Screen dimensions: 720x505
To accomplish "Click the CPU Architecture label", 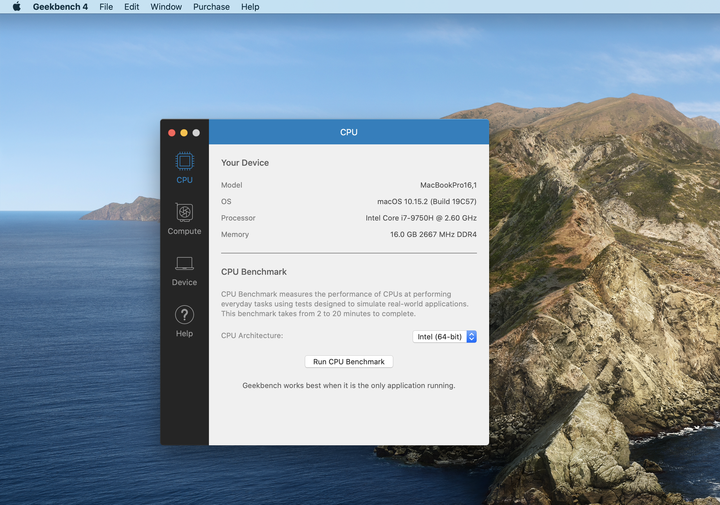I will point(252,336).
